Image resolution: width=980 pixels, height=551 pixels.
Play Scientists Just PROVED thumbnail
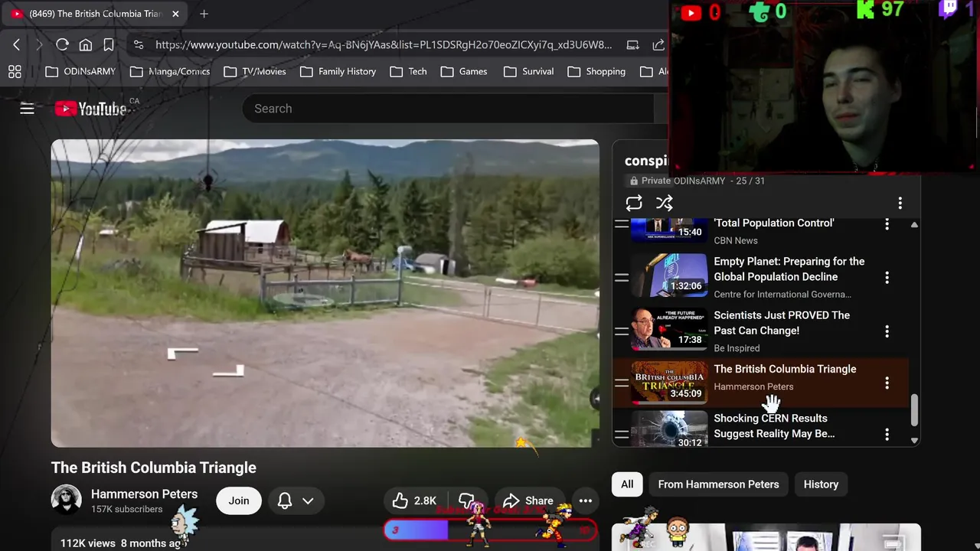669,329
